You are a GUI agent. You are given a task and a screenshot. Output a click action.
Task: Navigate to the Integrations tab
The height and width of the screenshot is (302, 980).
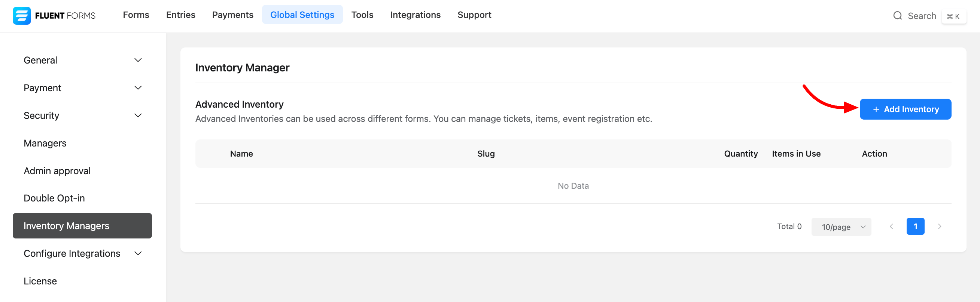(x=415, y=15)
